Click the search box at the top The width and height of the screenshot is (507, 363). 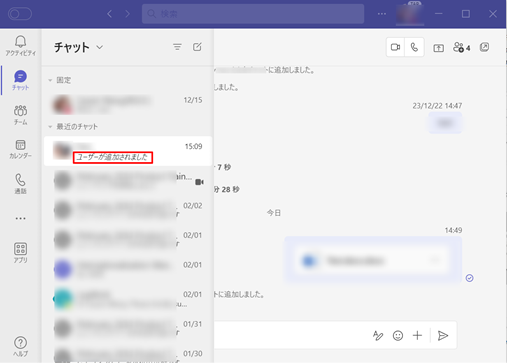click(x=253, y=14)
